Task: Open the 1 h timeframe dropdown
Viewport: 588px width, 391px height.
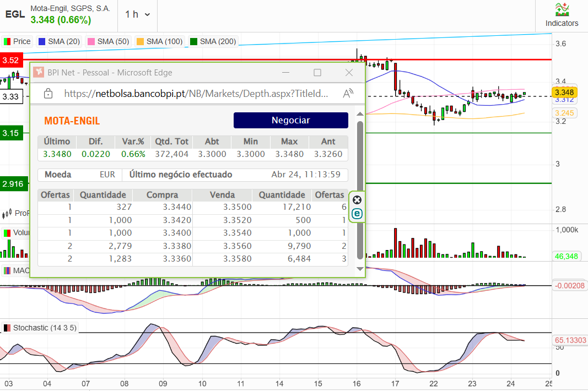Action: tap(137, 15)
